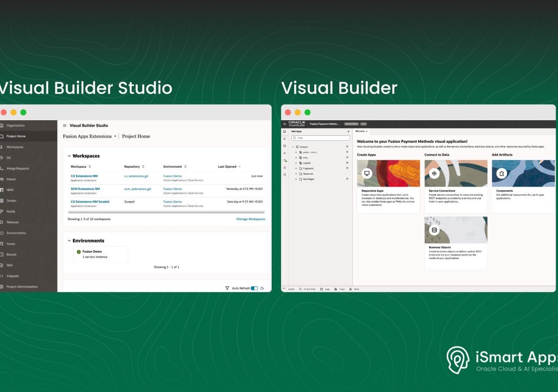Sort by the Workspace column
Screen dimensions: 558x392
pos(81,166)
